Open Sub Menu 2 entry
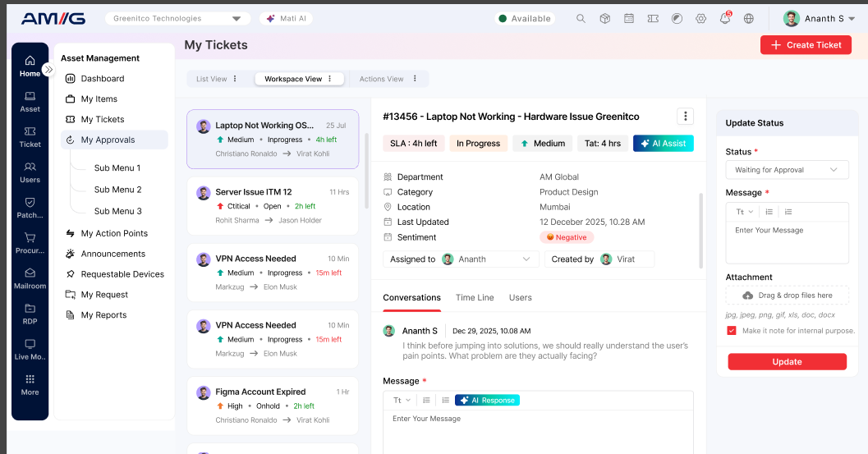 tap(117, 190)
